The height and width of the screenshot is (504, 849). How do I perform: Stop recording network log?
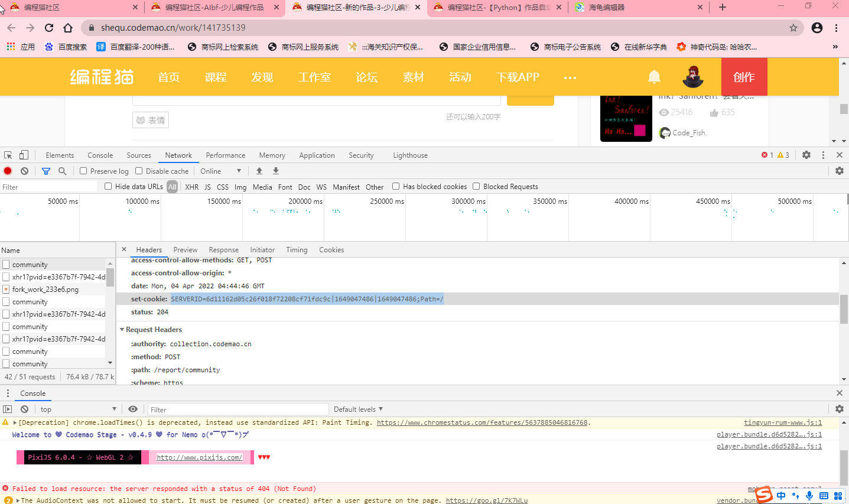(x=8, y=171)
